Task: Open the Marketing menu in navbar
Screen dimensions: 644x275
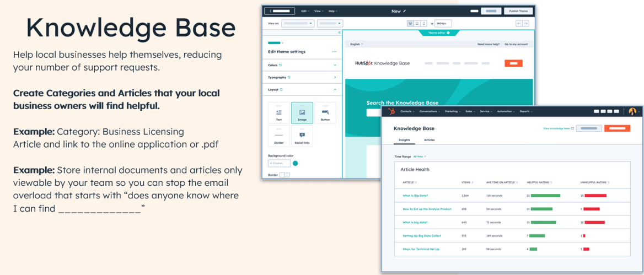Action: [453, 111]
